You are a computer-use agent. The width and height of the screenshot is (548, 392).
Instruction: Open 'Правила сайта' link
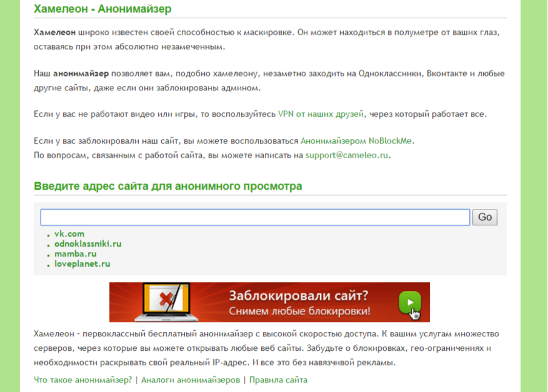278,380
